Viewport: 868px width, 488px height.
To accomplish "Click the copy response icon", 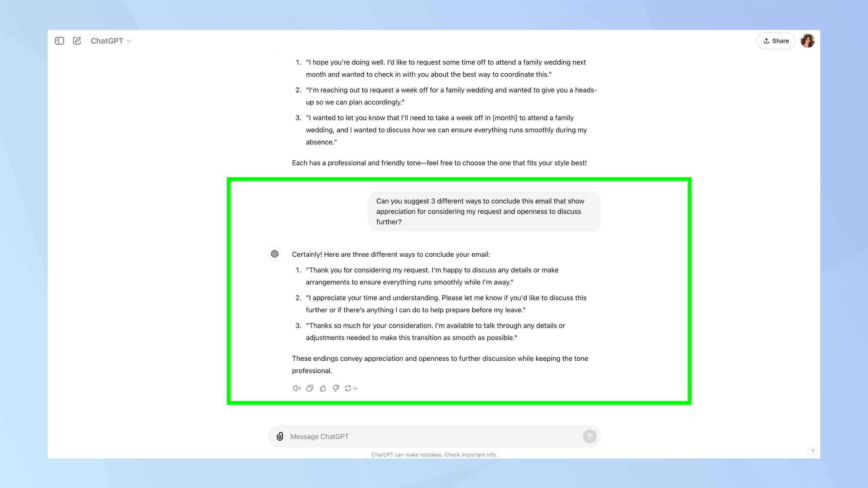I will (x=309, y=388).
